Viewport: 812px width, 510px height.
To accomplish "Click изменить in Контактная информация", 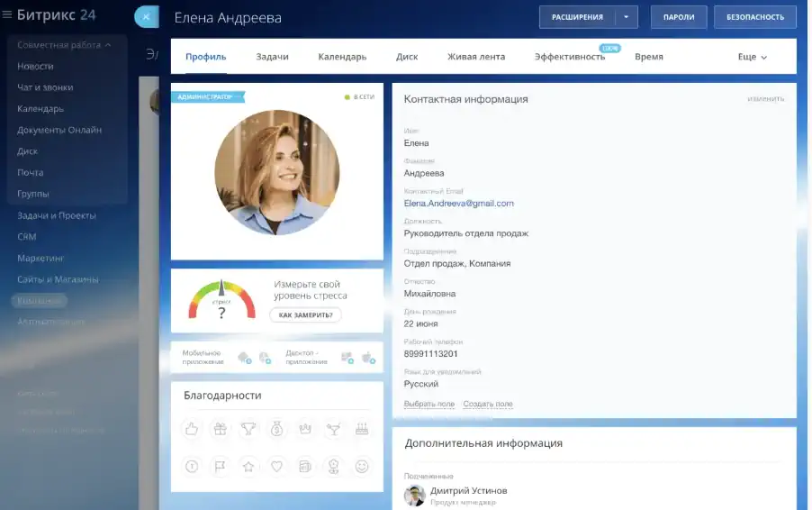I will pos(765,98).
